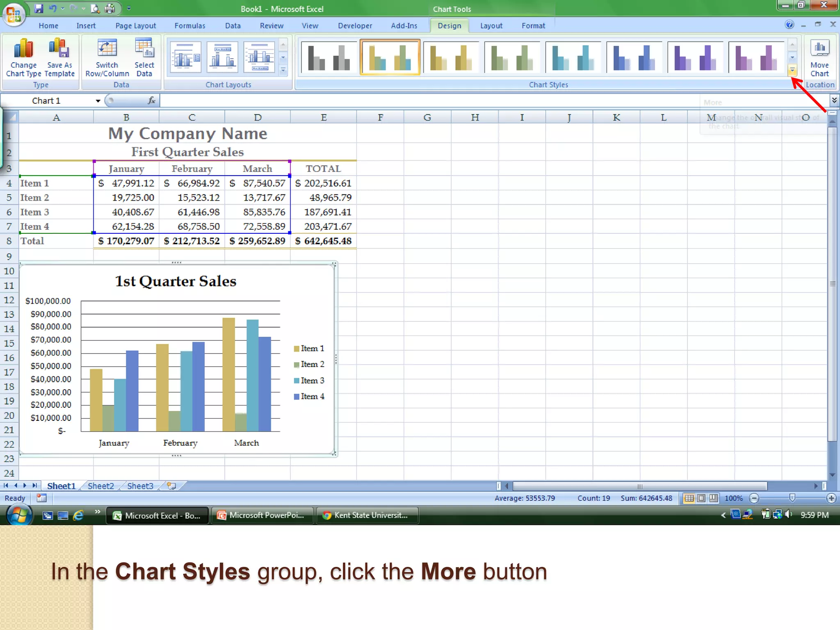Click the formula bar input field
Image resolution: width=840 pixels, height=630 pixels.
coord(494,100)
